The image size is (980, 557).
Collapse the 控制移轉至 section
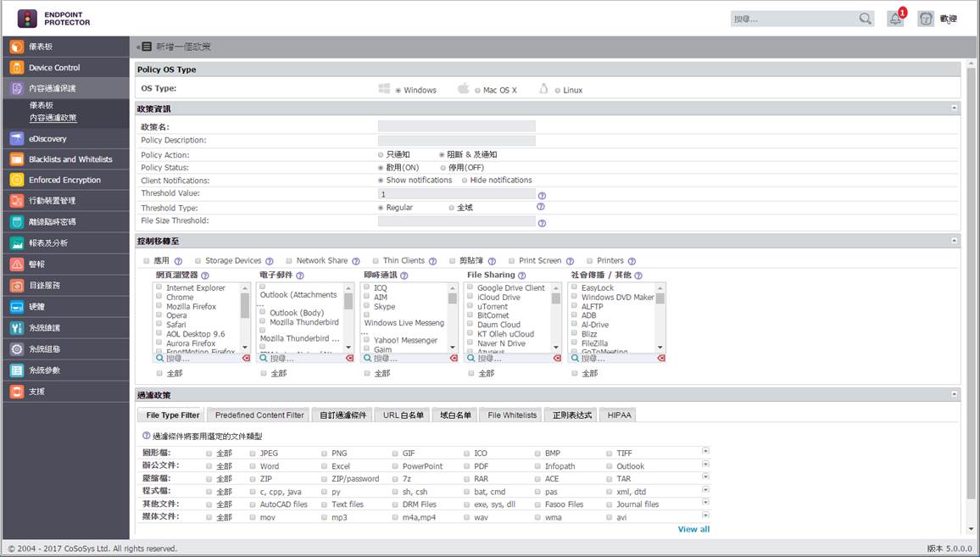coord(955,241)
